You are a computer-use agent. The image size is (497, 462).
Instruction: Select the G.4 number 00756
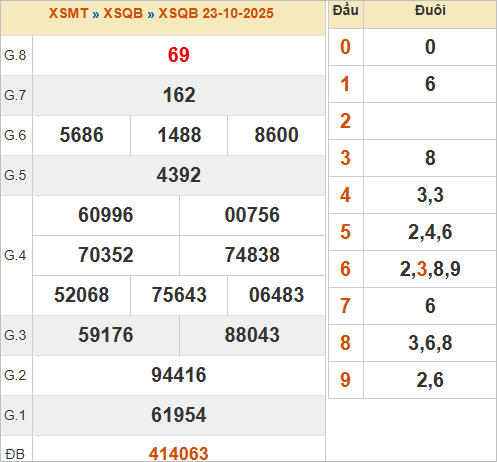[x=252, y=215]
